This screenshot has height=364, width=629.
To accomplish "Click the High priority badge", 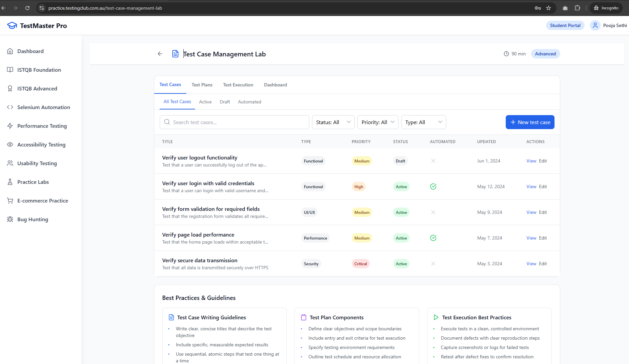I will pos(359,187).
